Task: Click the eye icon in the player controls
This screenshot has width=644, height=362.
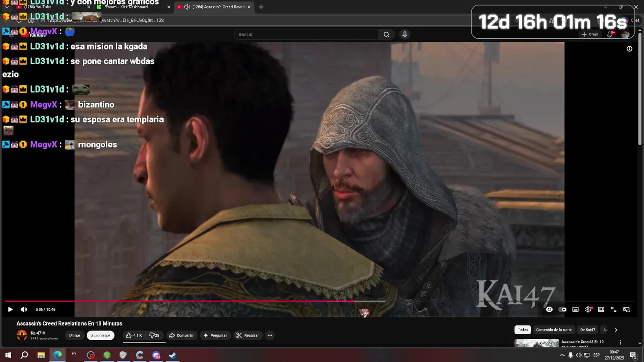Action: (x=549, y=309)
